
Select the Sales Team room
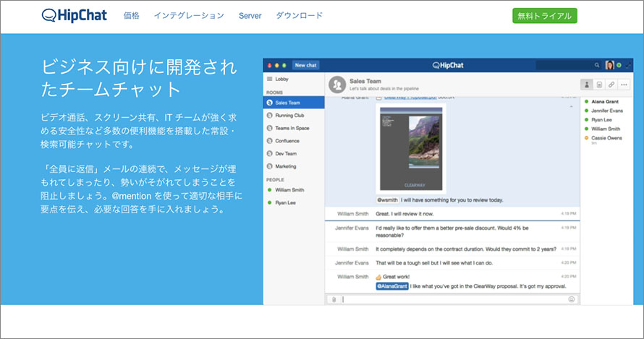[294, 103]
